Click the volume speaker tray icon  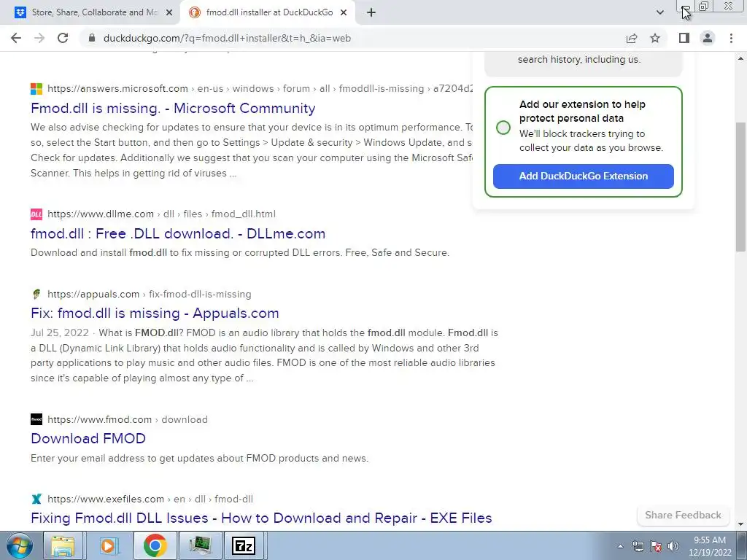(673, 546)
